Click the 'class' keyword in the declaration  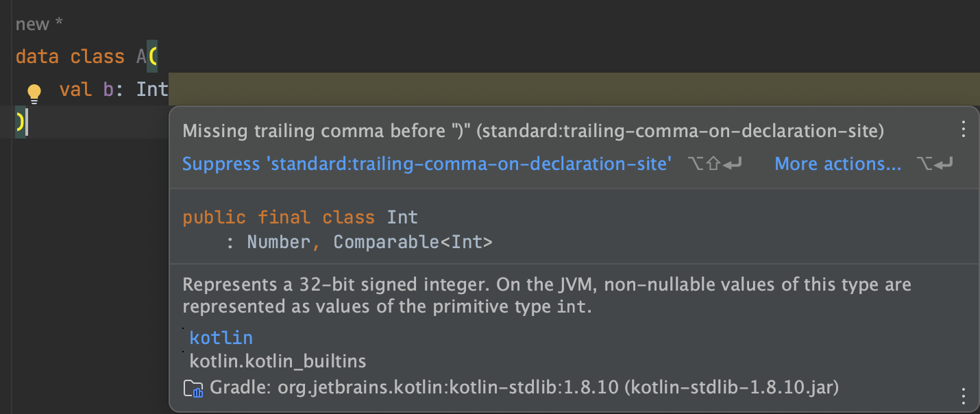coord(97,56)
